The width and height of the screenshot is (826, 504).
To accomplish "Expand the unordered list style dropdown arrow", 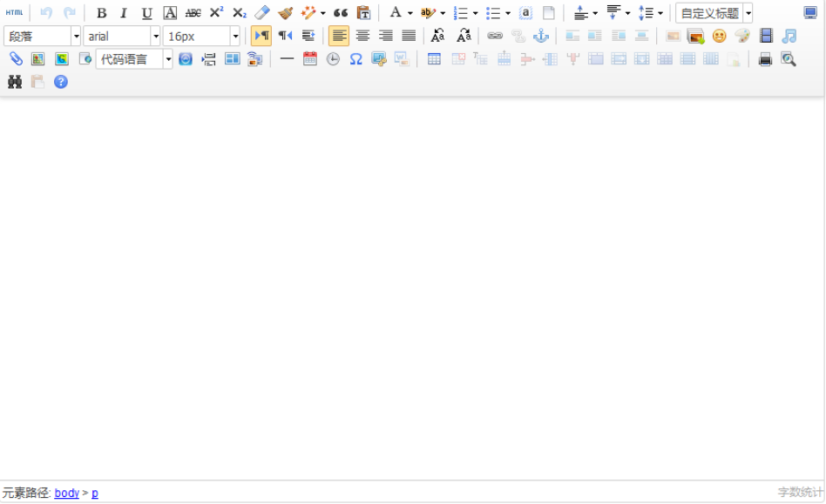I will coord(508,14).
